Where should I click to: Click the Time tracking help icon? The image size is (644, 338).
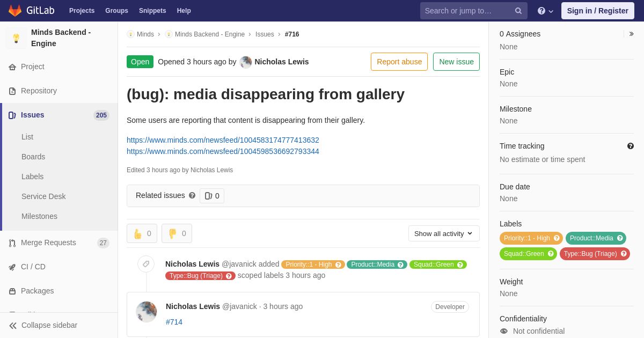click(631, 146)
